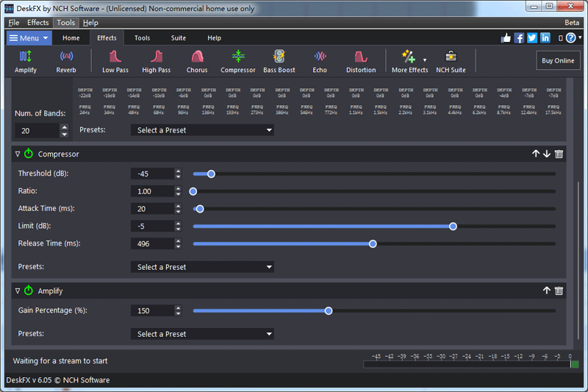Viewport: 588px width, 392px height.
Task: Click the Threshold value field
Action: (153, 174)
